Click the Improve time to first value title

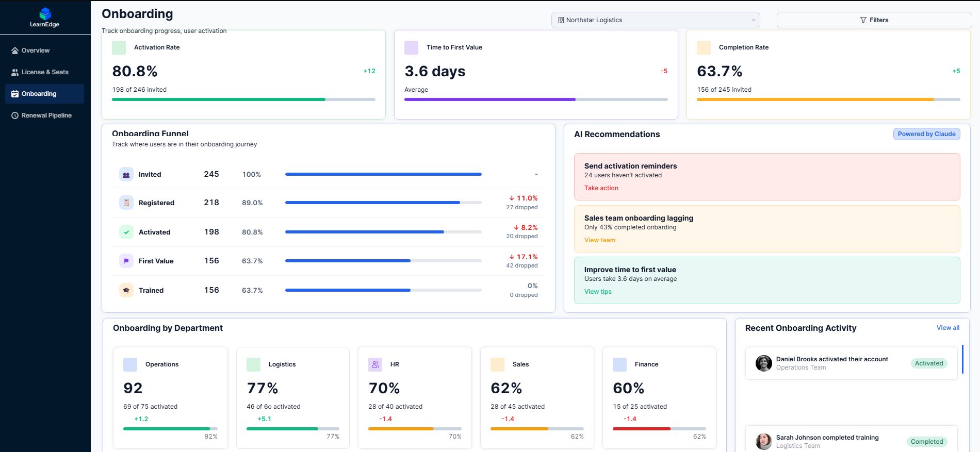click(x=630, y=270)
